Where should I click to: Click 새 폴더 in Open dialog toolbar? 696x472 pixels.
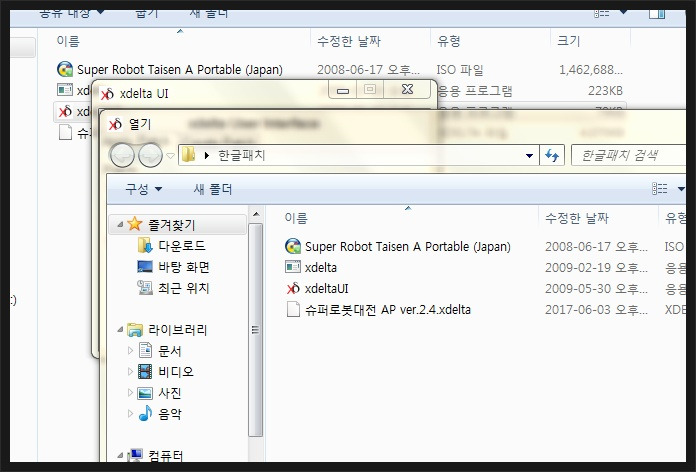(x=213, y=190)
